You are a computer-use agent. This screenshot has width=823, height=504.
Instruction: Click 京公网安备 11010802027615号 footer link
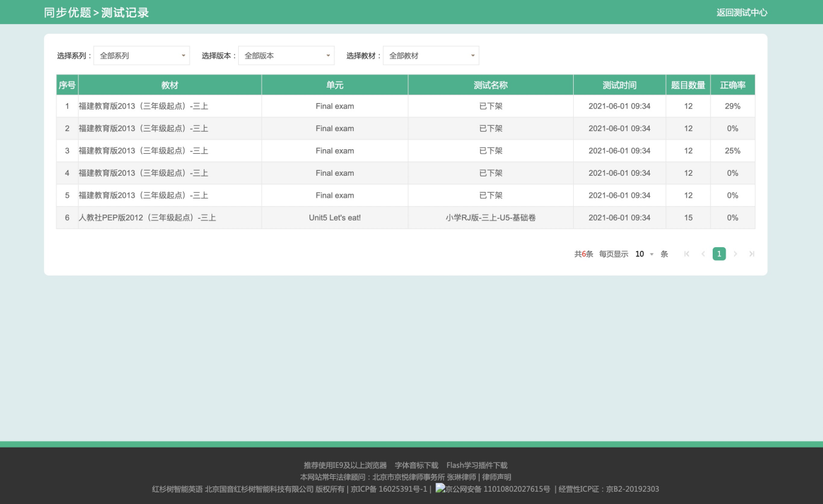[493, 489]
